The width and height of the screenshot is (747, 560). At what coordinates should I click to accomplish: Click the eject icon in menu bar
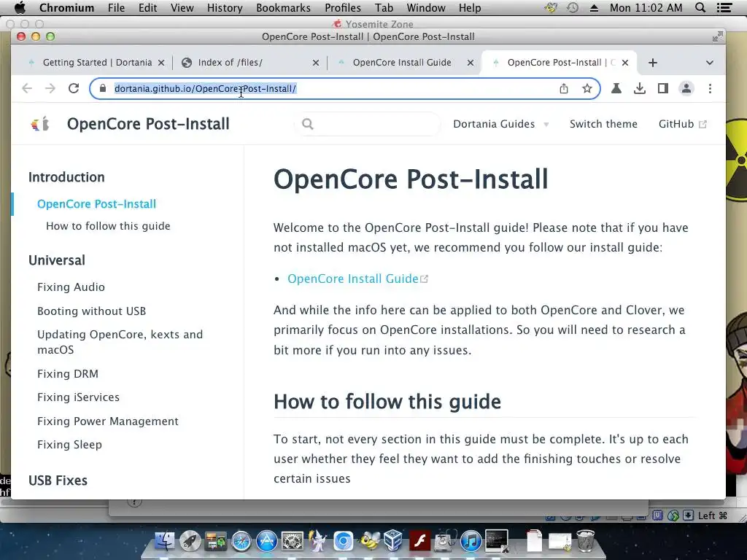594,7
